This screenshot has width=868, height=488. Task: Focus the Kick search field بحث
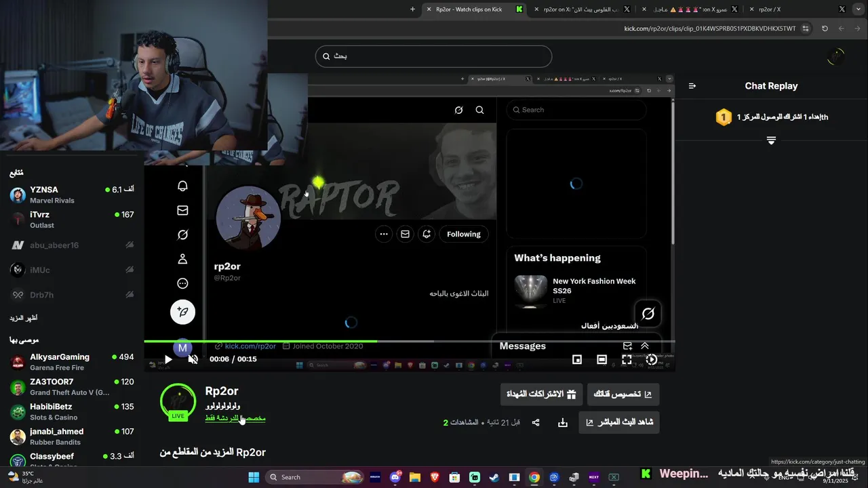point(433,56)
